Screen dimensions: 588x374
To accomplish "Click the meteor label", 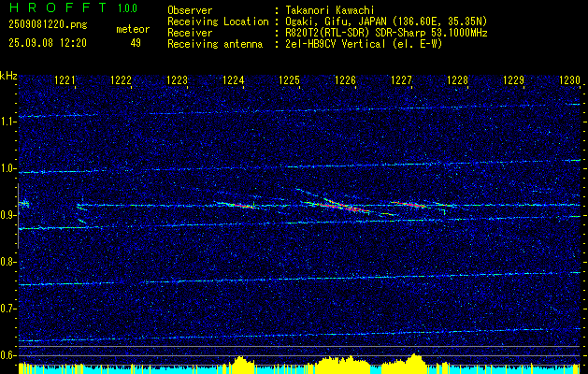I will [x=133, y=29].
